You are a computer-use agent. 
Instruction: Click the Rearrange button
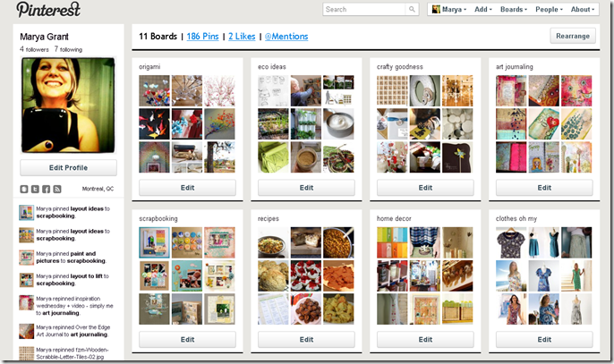point(573,36)
